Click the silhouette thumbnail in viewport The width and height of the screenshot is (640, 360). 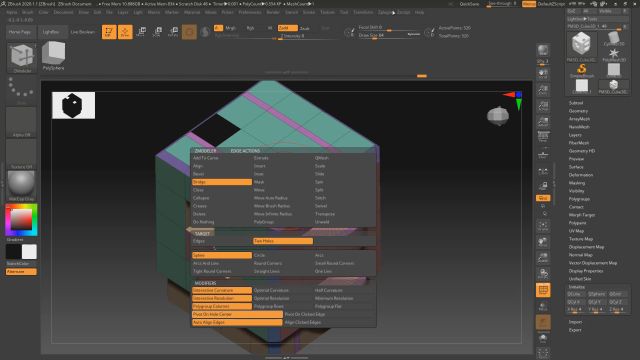[x=73, y=105]
